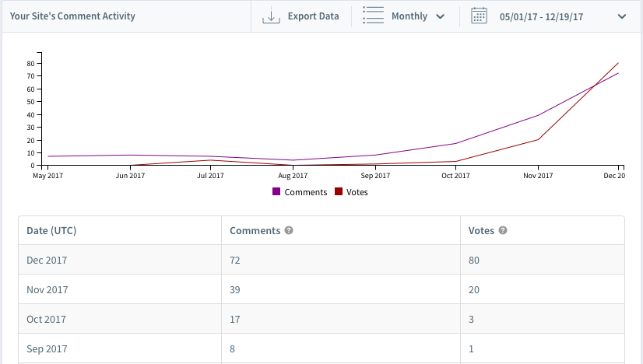The width and height of the screenshot is (643, 364).
Task: Click the Oct 2017 date cell
Action: (47, 319)
